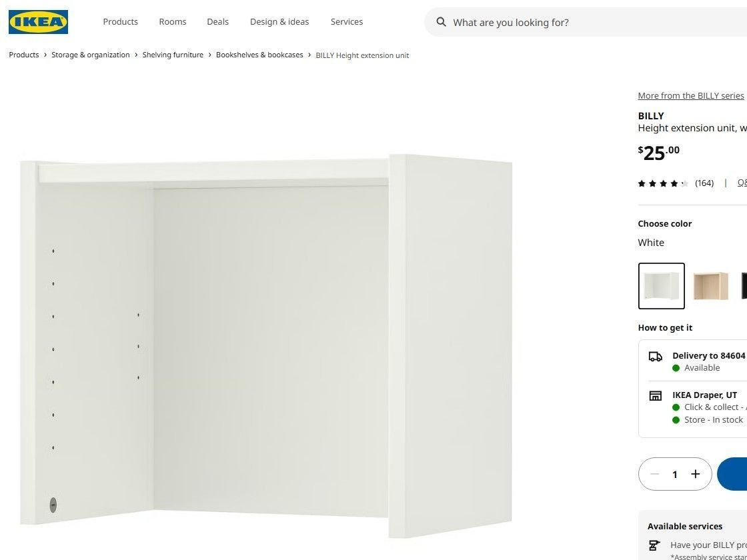Open the Services menu
Screen dimensions: 747x560
click(347, 22)
